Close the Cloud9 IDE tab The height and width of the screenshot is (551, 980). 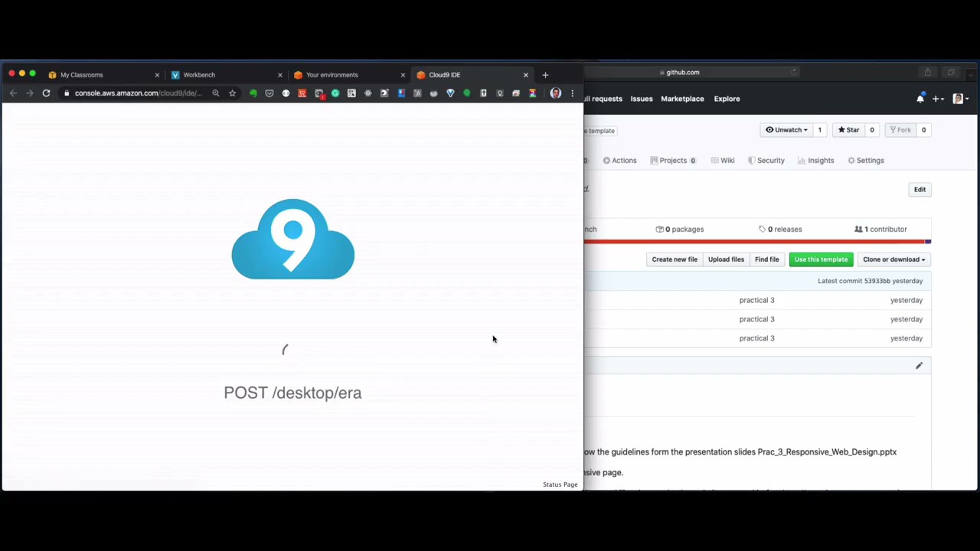525,75
